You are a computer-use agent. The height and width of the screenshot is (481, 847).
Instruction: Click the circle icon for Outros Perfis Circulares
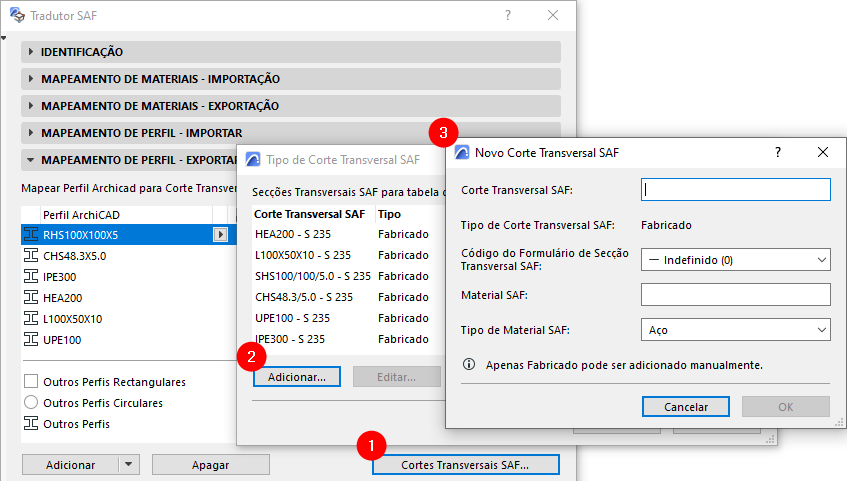31,403
